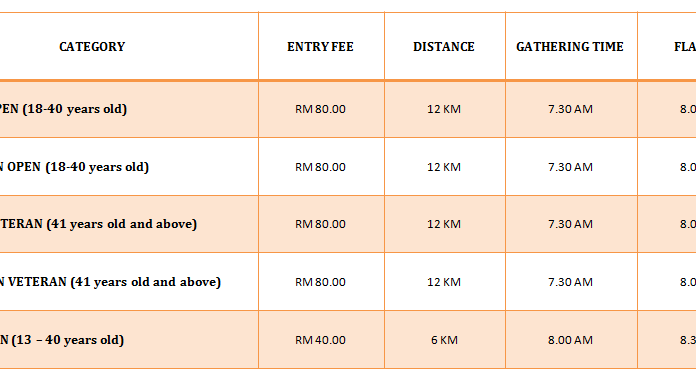The image size is (696, 380).
Task: Click the partially visible FLA header cell
Action: tap(667, 47)
